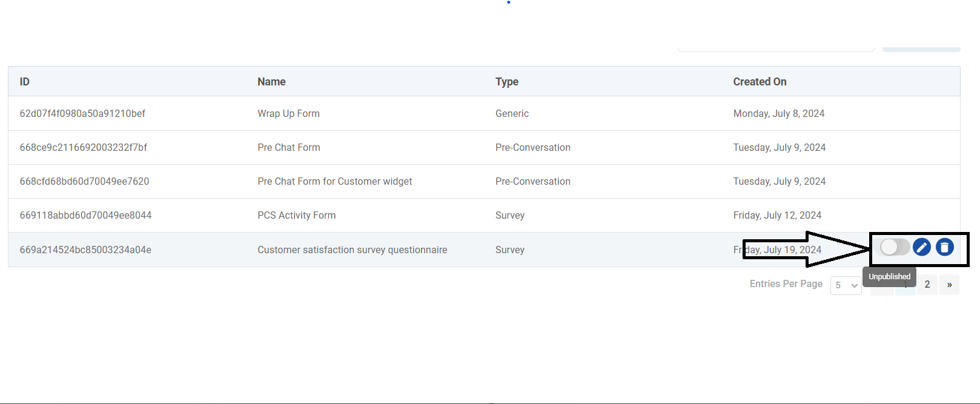Image resolution: width=980 pixels, height=404 pixels.
Task: Select the Wrap Up Form row name
Action: (288, 114)
